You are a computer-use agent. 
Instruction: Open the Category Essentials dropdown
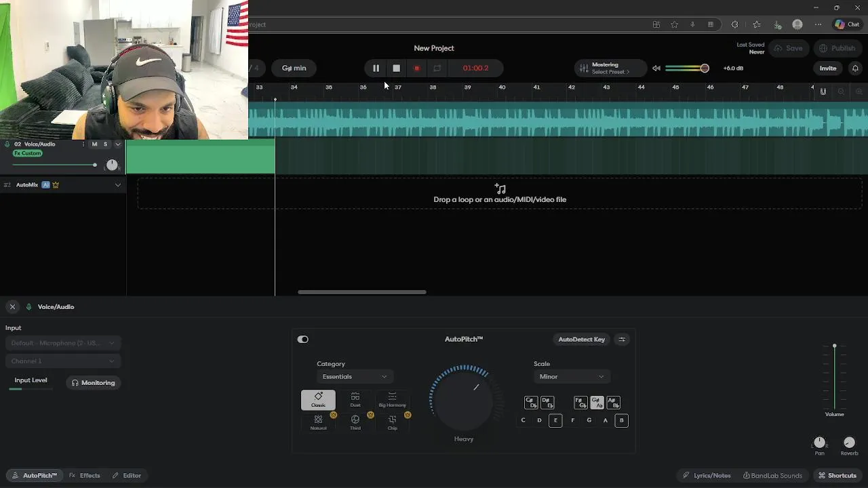(x=355, y=377)
